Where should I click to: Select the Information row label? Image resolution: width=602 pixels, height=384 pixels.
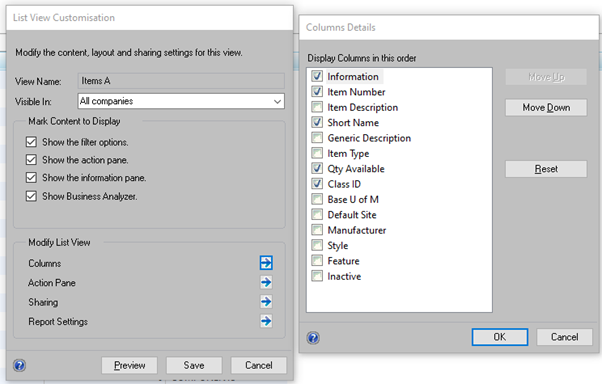pyautogui.click(x=353, y=76)
